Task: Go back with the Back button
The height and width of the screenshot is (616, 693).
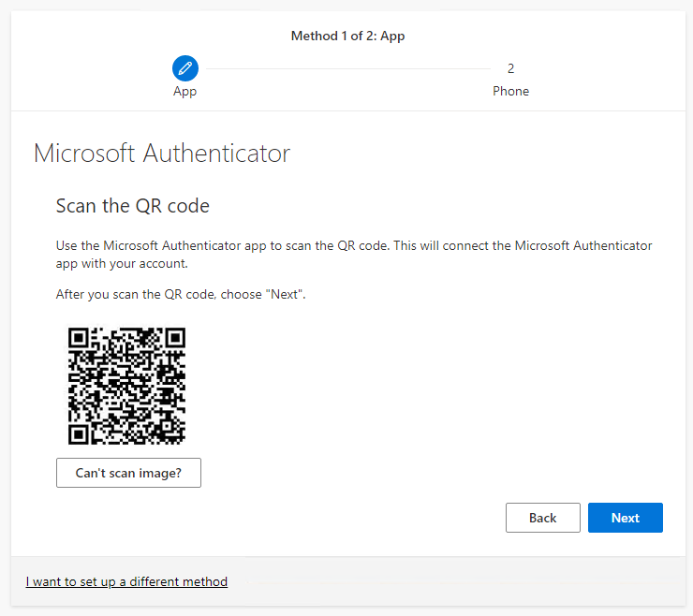Action: click(543, 518)
